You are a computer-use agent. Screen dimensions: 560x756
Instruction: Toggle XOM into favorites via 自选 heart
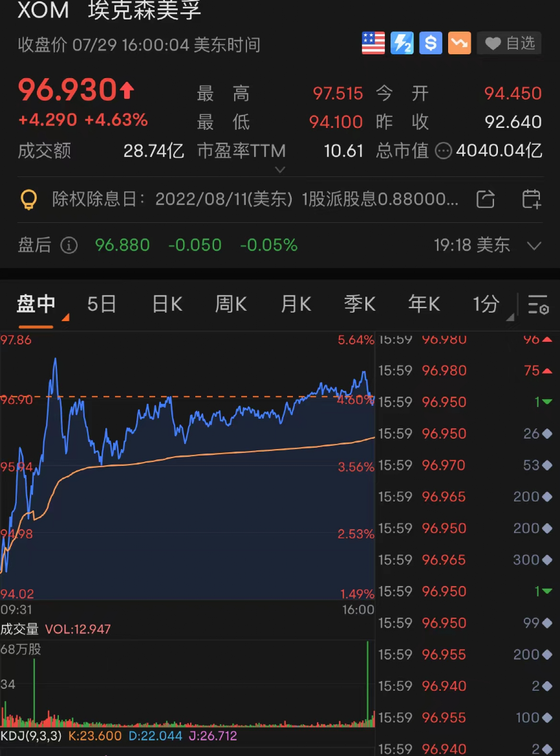point(509,43)
